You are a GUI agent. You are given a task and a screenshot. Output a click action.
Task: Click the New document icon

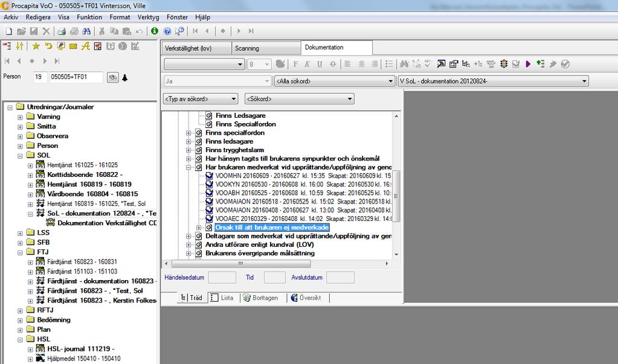tap(8, 31)
